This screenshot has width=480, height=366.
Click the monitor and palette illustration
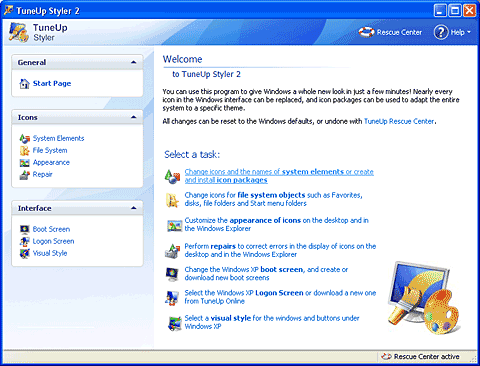[x=424, y=298]
